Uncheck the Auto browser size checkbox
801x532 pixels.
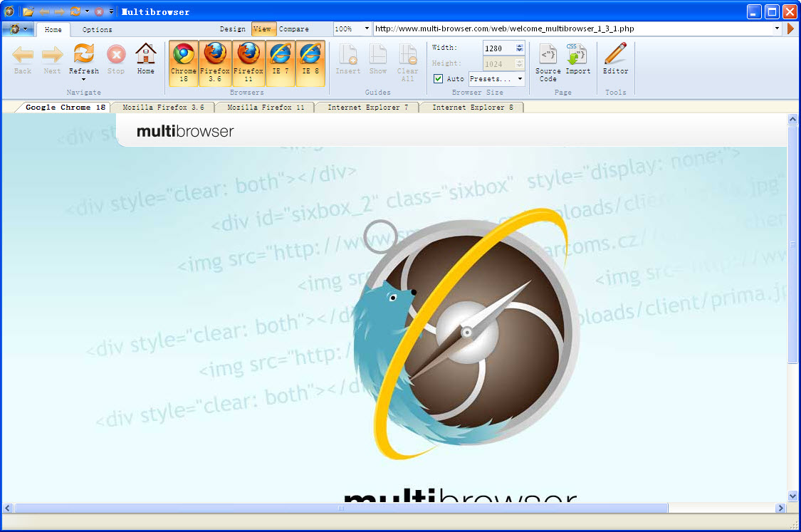[439, 79]
